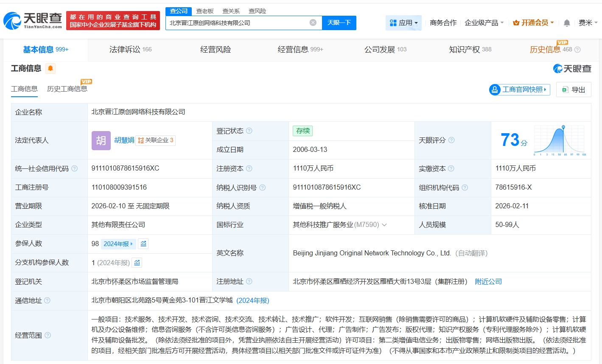Image resolution: width=602 pixels, height=364 pixels.
Task: Open the 企业级产品 dropdown
Action: tap(484, 23)
